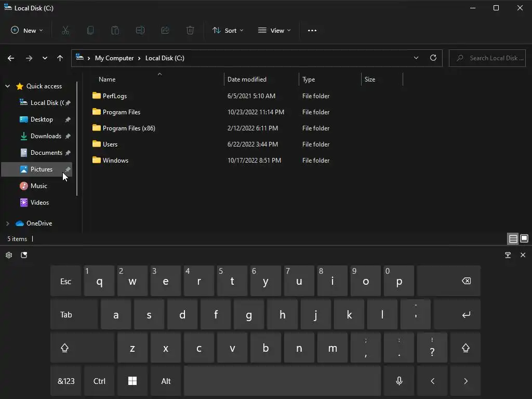
Task: Open Downloads in the sidebar
Action: pyautogui.click(x=37, y=136)
